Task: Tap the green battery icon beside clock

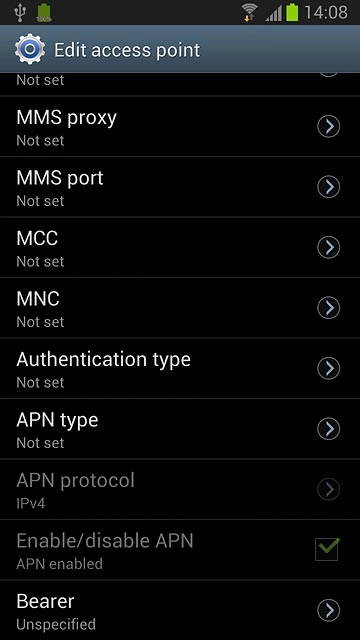Action: (x=292, y=12)
